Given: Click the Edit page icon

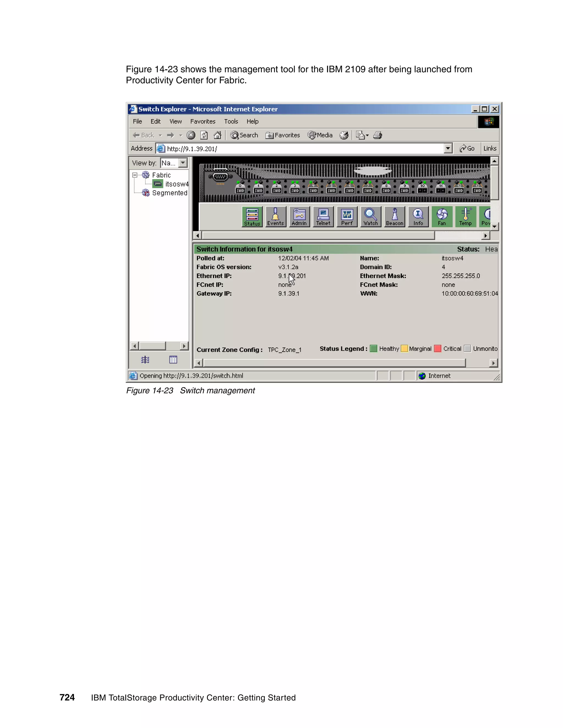Looking at the screenshot, I should (360, 135).
